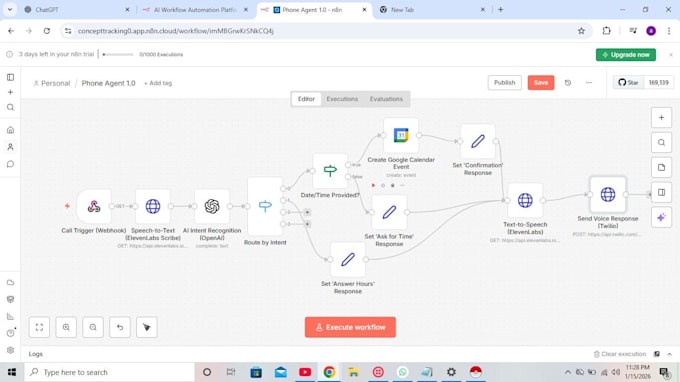Open the workflow three-dots options menu
680x382 pixels.
(588, 83)
